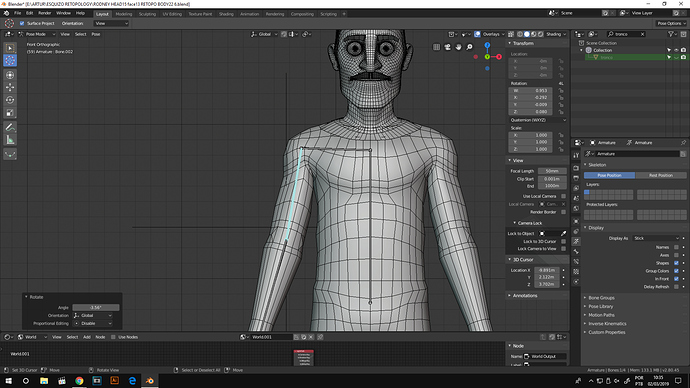Collapse Transform panel
The width and height of the screenshot is (690, 388).
point(522,43)
